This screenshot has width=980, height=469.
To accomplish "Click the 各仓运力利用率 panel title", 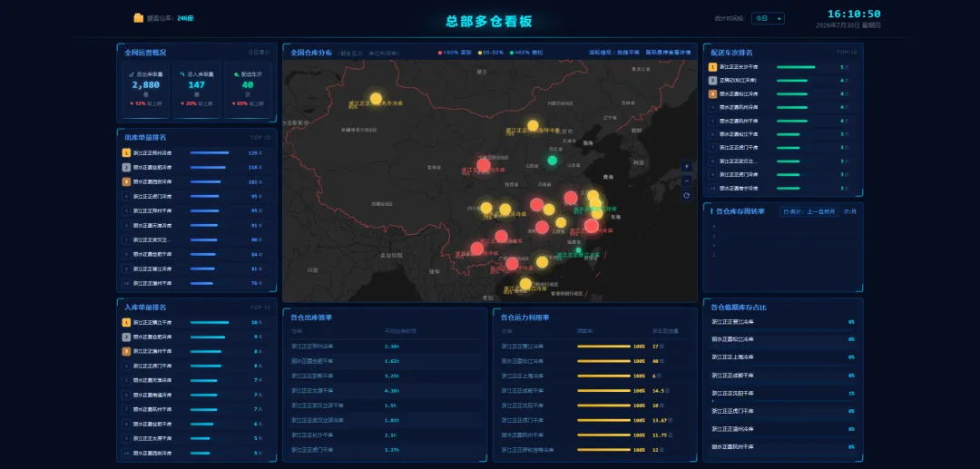I will tap(525, 318).
